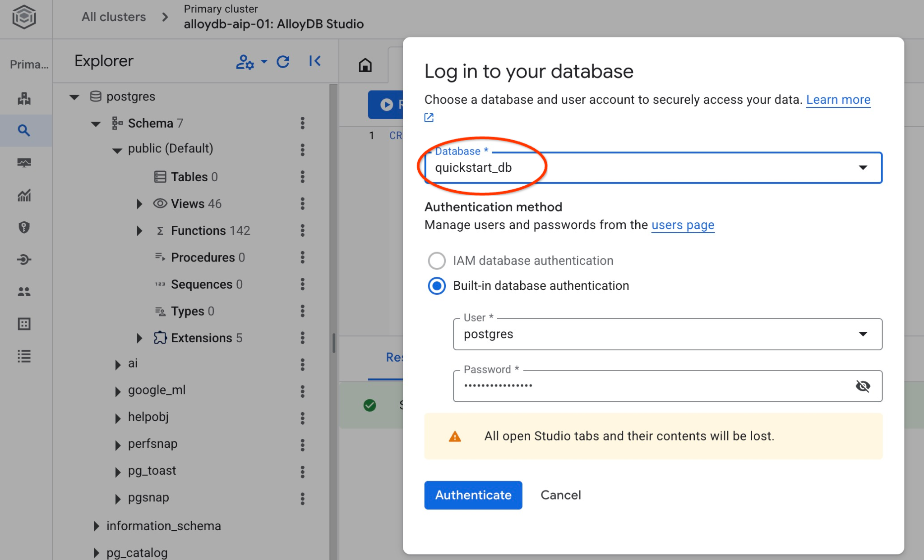The width and height of the screenshot is (924, 560).
Task: Select the AlloyDB Studio magnifier sidebar icon
Action: (24, 131)
